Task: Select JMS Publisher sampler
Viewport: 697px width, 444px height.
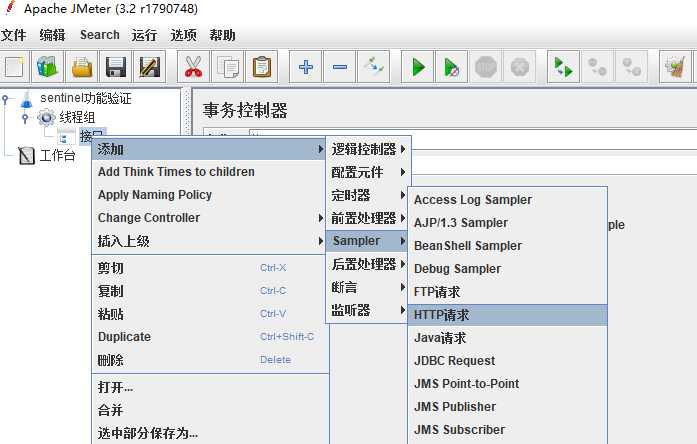Action: tap(508, 407)
